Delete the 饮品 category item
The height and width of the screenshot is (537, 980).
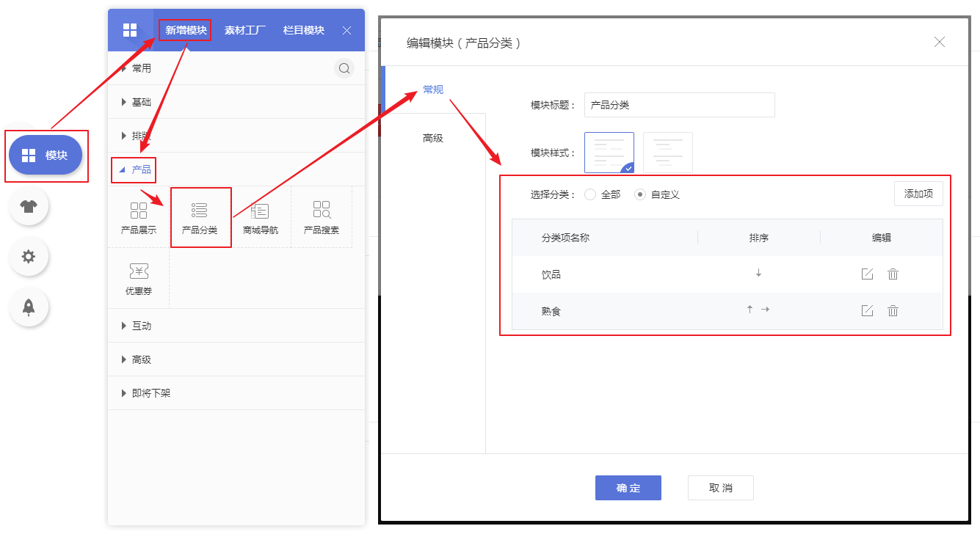(x=893, y=274)
